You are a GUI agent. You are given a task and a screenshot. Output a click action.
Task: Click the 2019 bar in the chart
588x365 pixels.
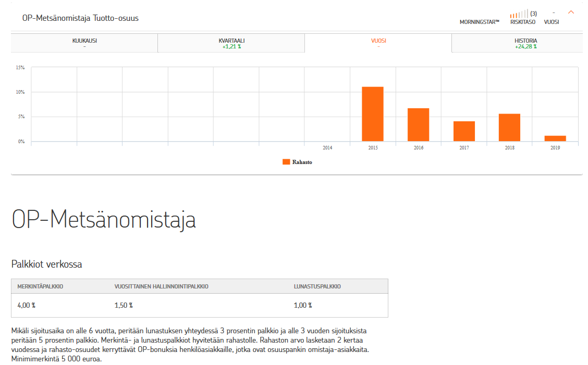555,139
